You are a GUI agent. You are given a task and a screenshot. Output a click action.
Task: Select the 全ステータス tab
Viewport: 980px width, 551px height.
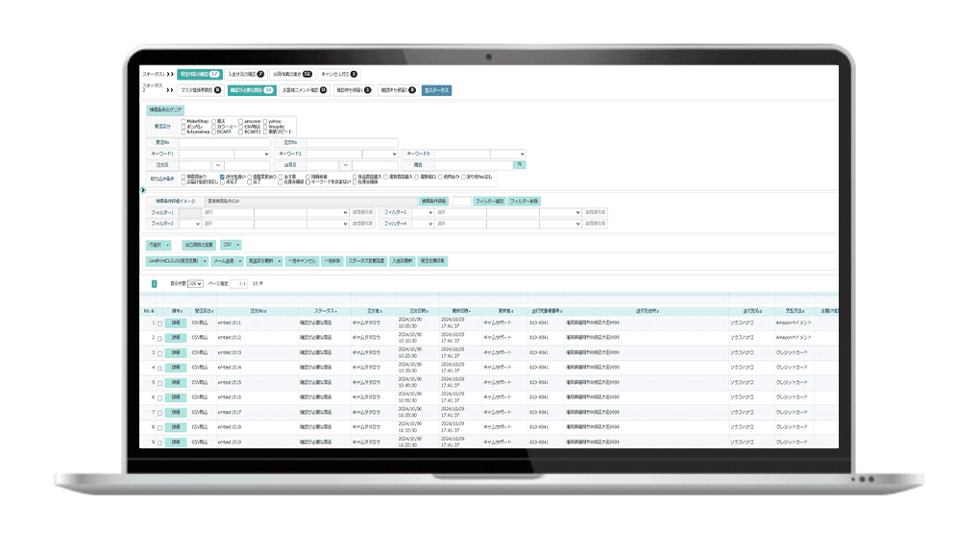436,90
